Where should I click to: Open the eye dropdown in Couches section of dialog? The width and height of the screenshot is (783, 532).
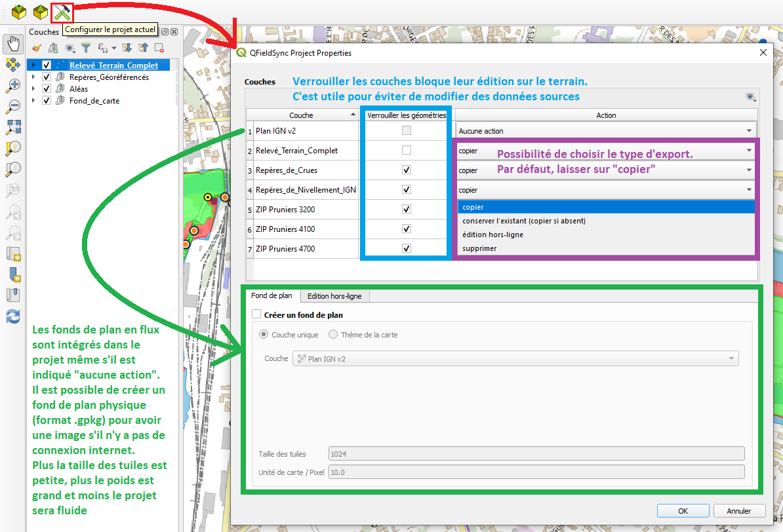click(x=751, y=97)
